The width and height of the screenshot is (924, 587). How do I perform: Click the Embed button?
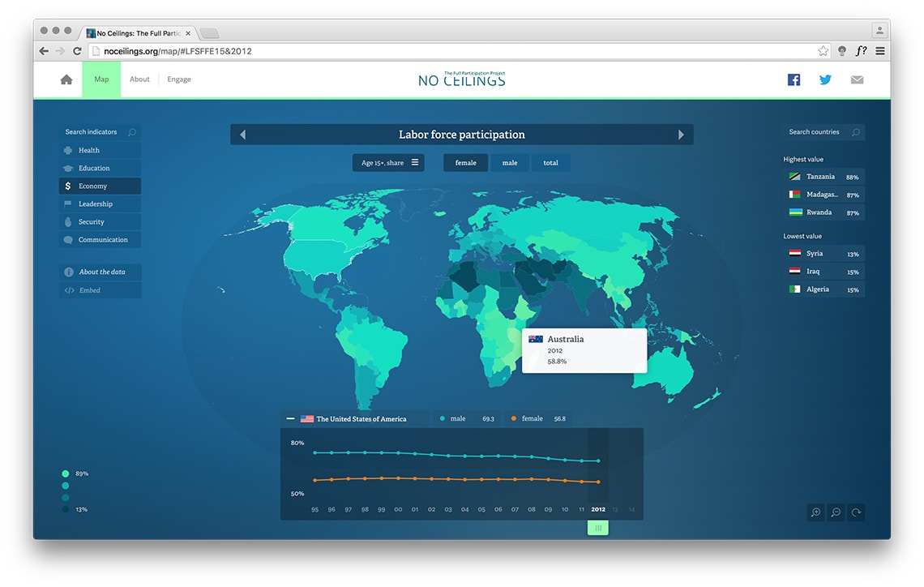[x=100, y=290]
